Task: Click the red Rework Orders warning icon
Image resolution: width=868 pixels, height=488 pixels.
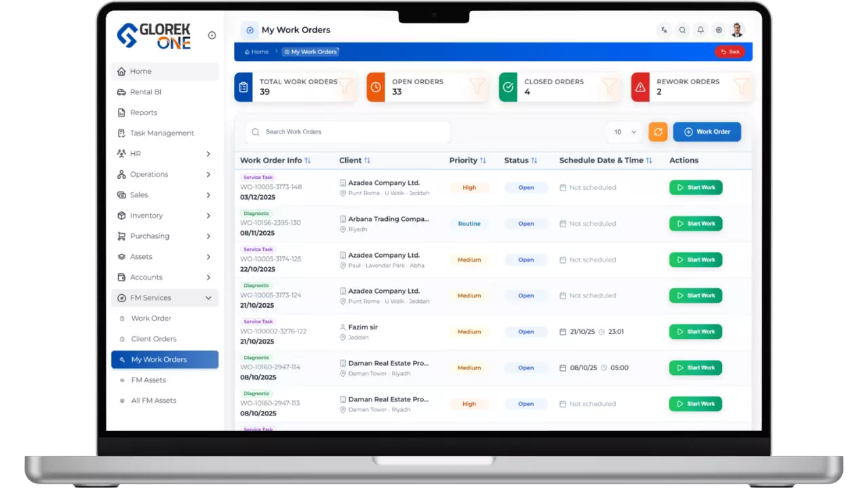Action: [x=640, y=87]
